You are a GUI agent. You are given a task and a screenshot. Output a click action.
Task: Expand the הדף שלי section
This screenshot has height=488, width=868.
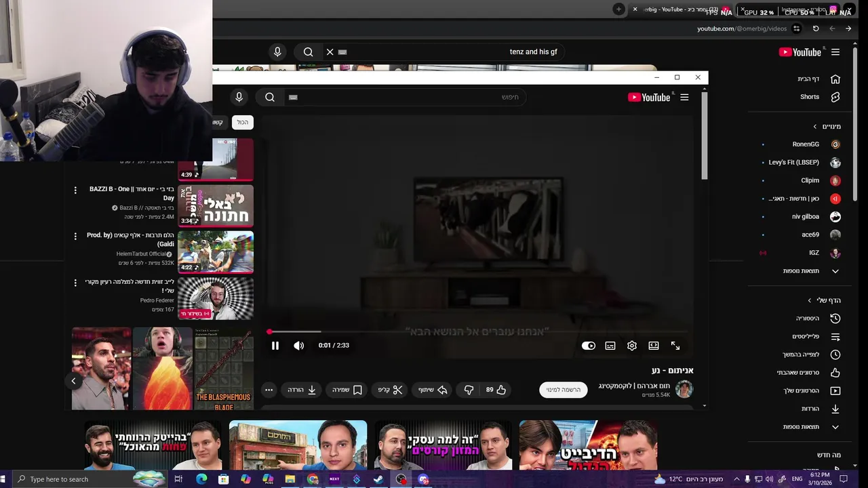pos(824,300)
